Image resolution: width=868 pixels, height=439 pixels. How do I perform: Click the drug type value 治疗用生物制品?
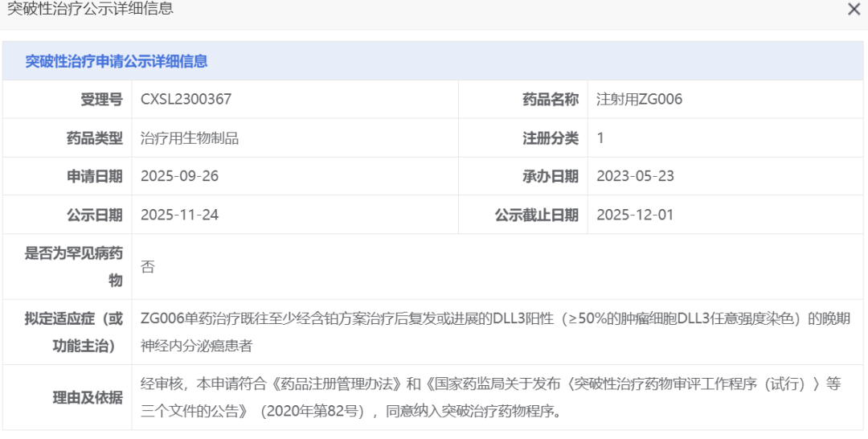190,137
